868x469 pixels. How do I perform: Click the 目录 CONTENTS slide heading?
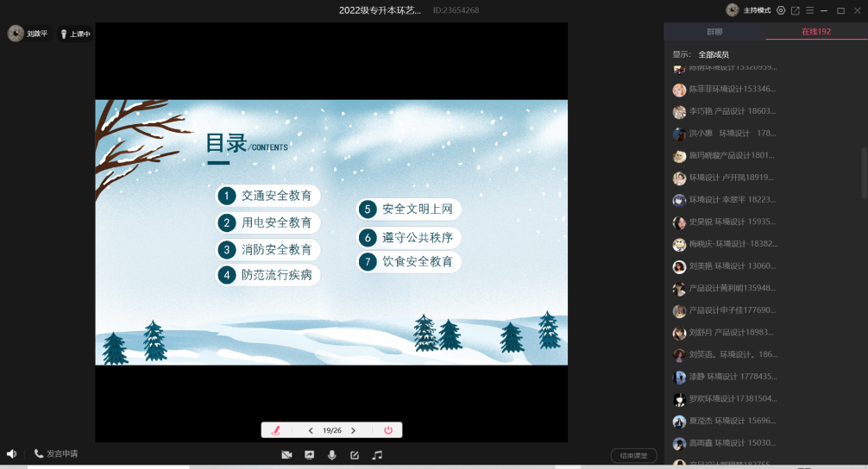(x=247, y=143)
